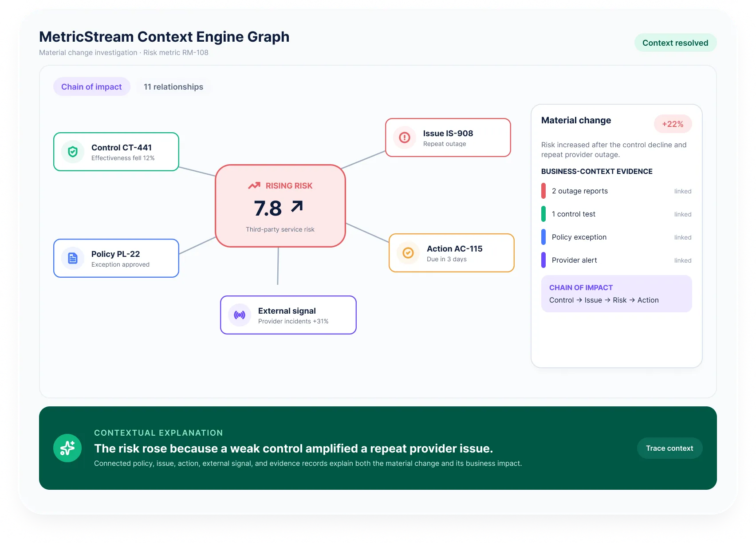
Task: Click the Context resolved status badge
Action: click(675, 43)
